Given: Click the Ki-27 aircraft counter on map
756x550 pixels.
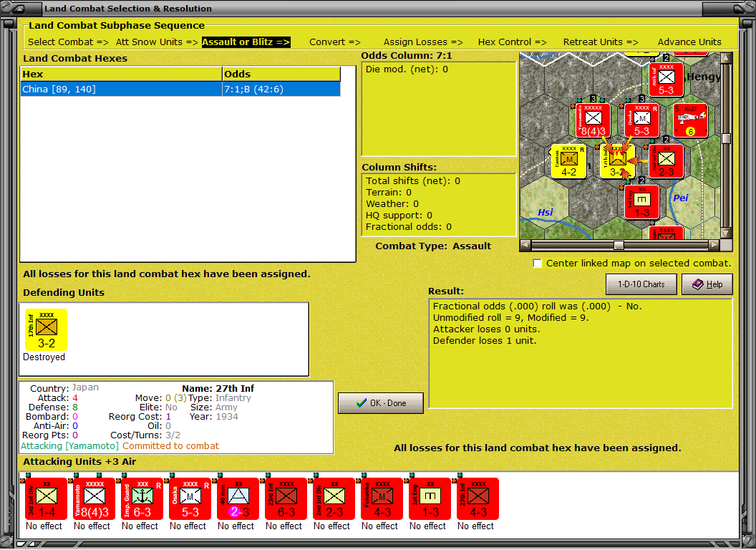Looking at the screenshot, I should pos(690,120).
